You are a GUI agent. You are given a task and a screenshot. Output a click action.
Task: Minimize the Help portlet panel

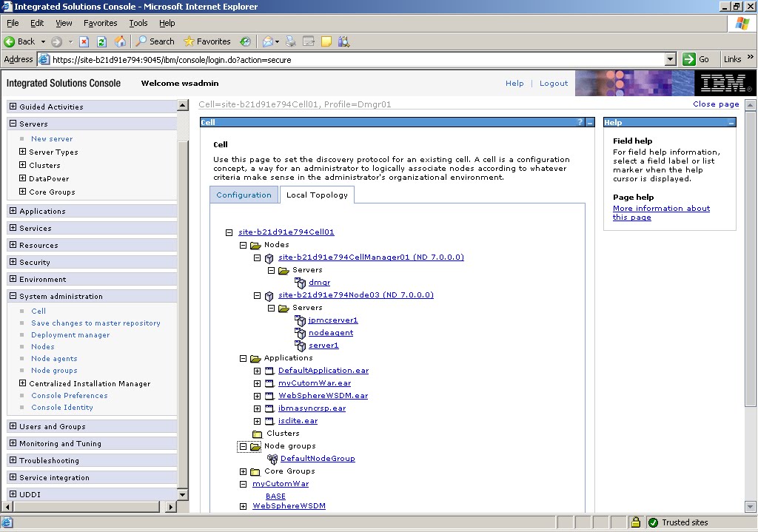731,123
